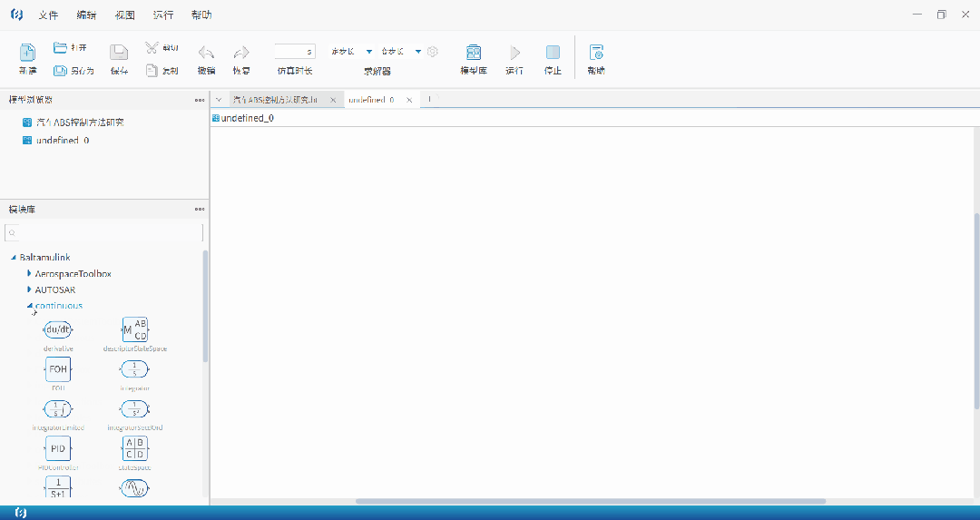Click the 仿真时长 simulation time input field
980x520 pixels.
(x=294, y=52)
